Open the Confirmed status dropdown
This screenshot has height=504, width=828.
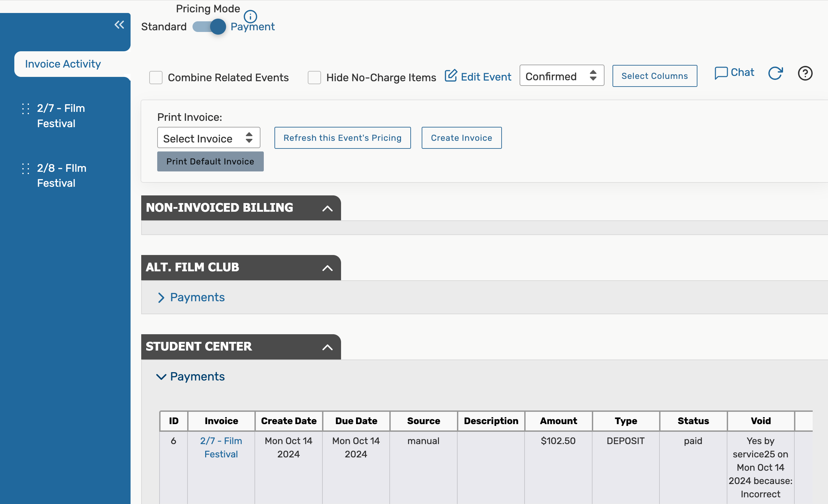[561, 76]
